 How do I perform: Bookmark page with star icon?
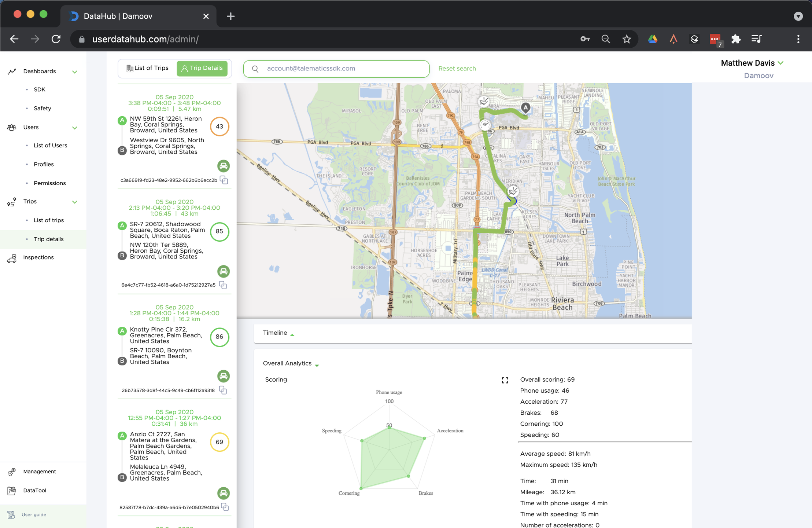(x=627, y=39)
